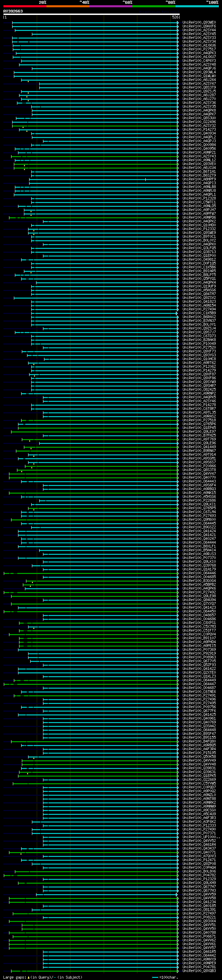
Task: Select the UniRef100_B8XLF1 label
Action: pos(199,546)
